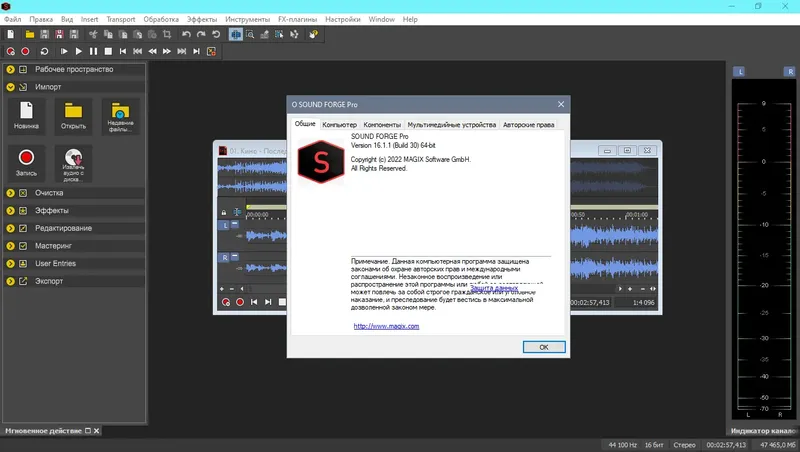Open the Правка menu

click(41, 19)
